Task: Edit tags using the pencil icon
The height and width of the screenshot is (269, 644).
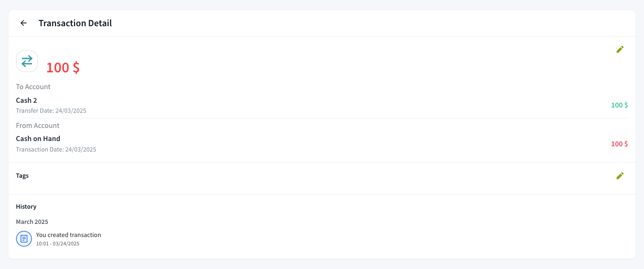Action: tap(620, 176)
